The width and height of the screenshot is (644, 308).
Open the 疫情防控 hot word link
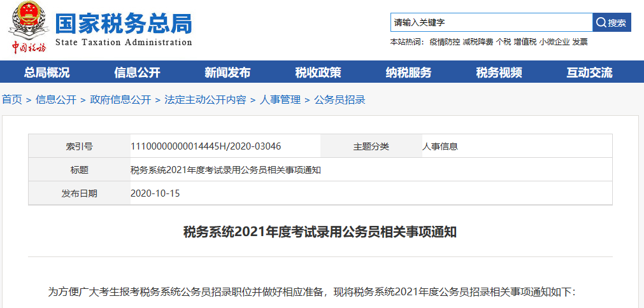click(444, 42)
